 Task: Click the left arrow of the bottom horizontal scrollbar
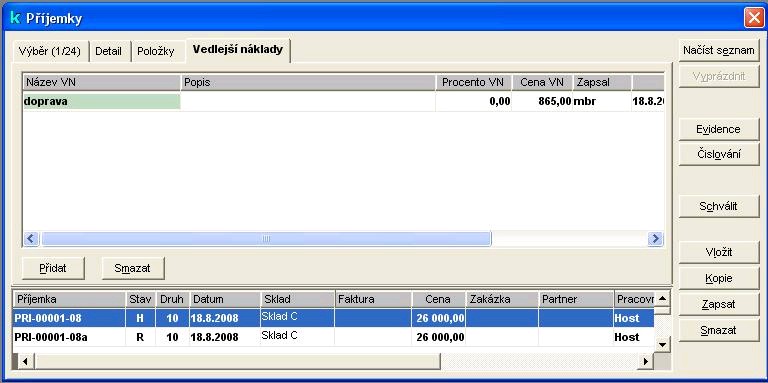click(24, 361)
